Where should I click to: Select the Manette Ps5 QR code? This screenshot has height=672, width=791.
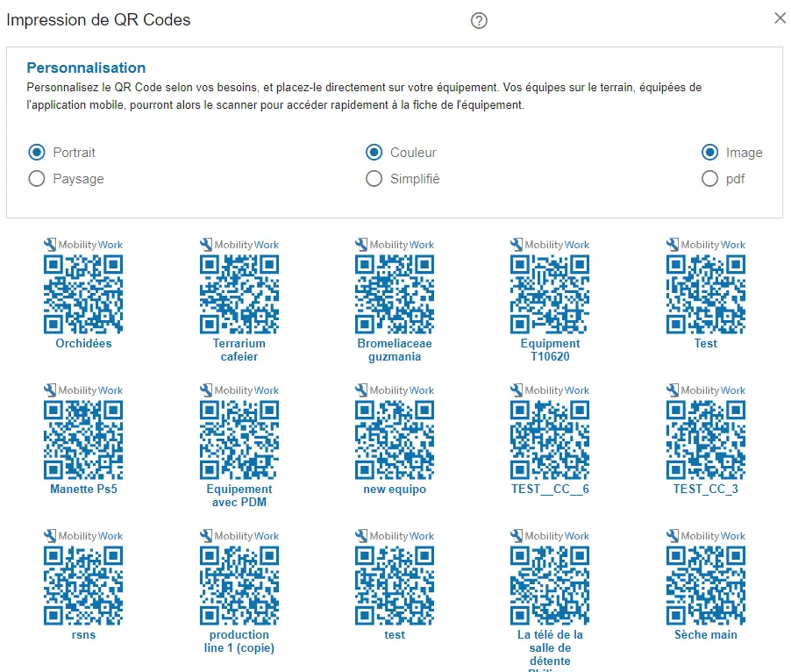pyautogui.click(x=83, y=440)
